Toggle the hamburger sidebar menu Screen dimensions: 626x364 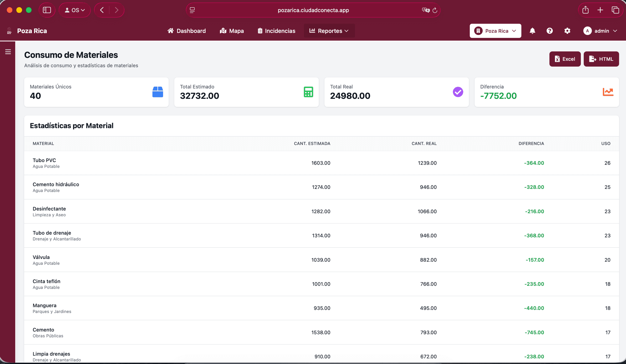[x=8, y=52]
